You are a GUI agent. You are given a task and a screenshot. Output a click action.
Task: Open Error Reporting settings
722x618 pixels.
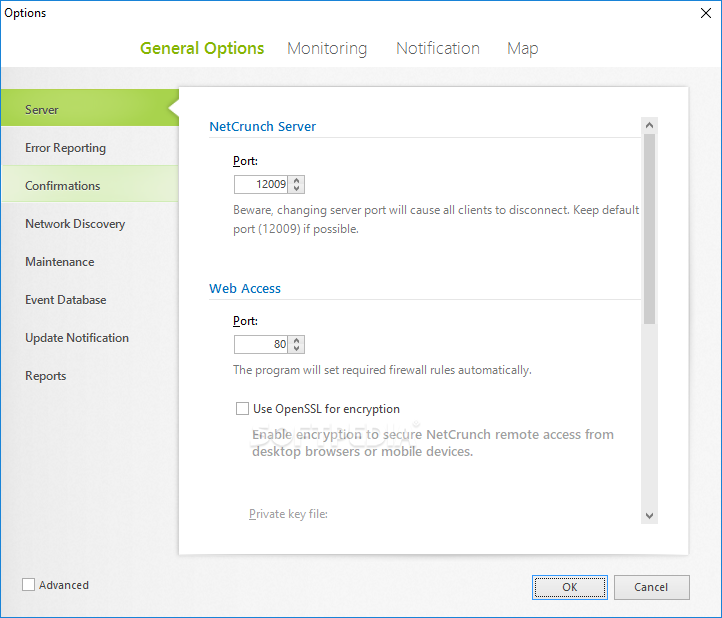tap(90, 148)
